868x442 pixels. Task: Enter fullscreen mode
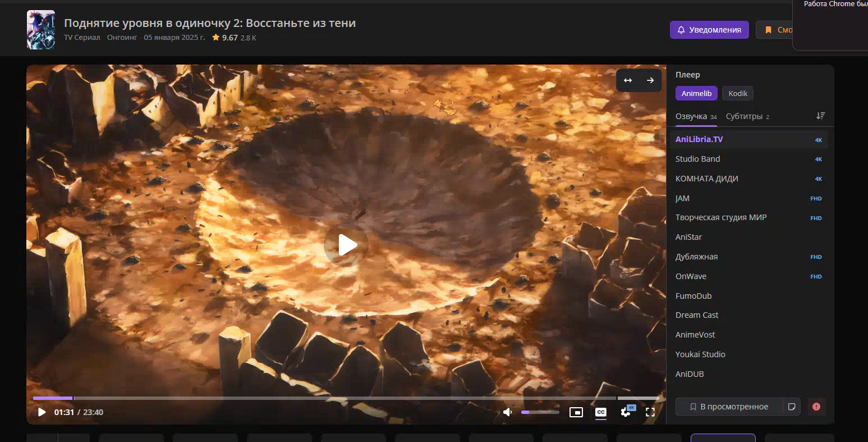click(650, 412)
